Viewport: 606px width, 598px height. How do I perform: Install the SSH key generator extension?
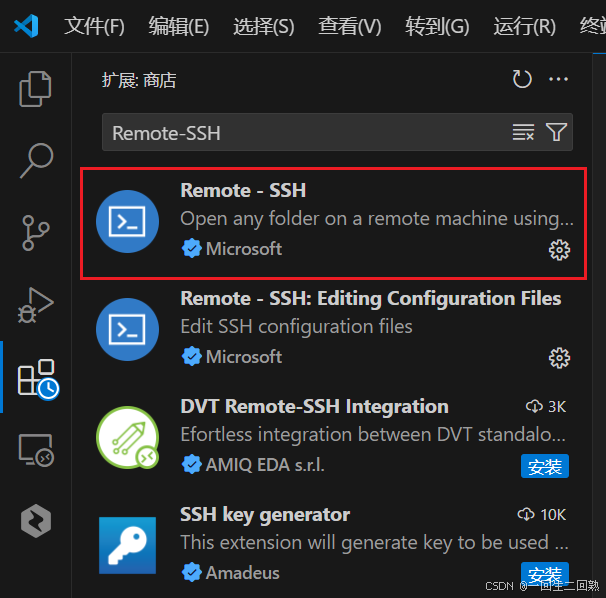[x=545, y=574]
